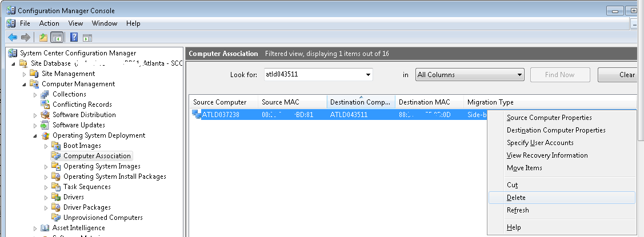Expand the Asset Intelligence node
The width and height of the screenshot is (644, 237).
[35, 228]
